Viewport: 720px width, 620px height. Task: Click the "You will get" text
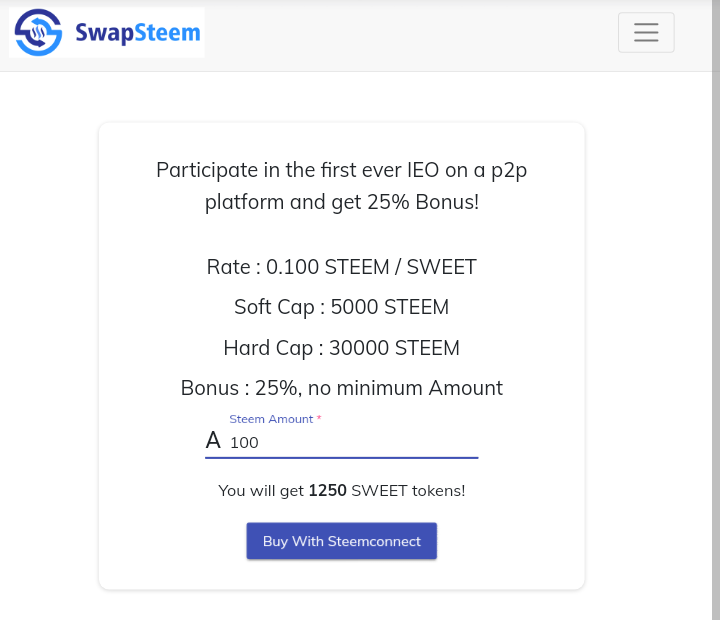pos(261,491)
